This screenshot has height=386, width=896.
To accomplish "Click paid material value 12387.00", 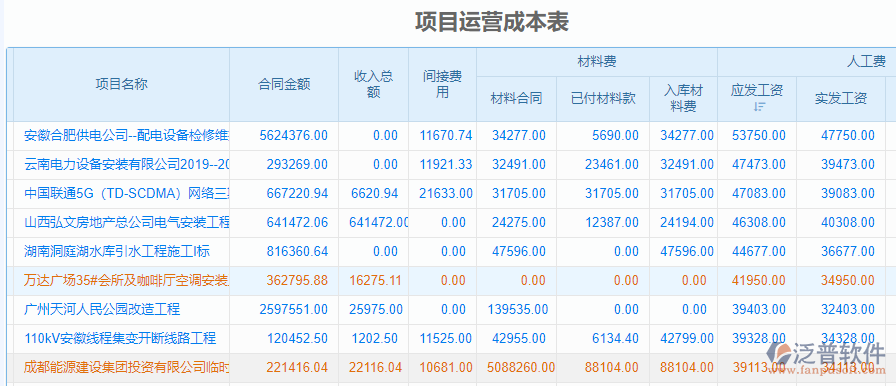I will pyautogui.click(x=612, y=222).
